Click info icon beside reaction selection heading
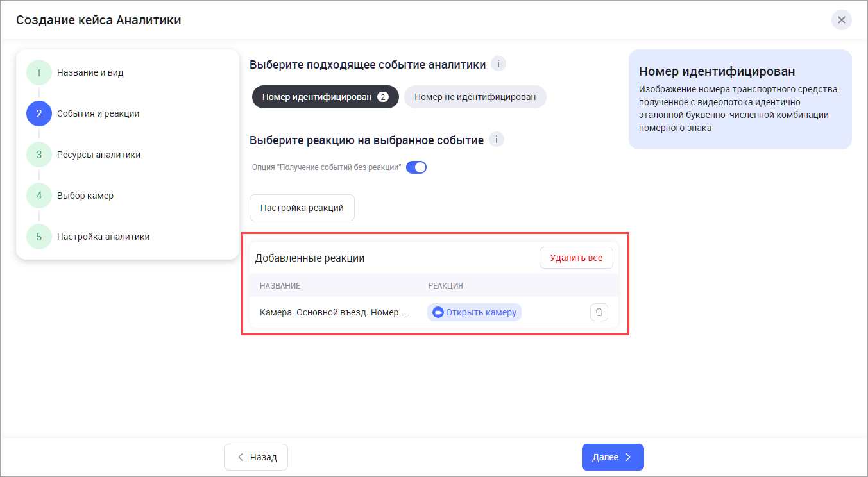The height and width of the screenshot is (477, 868). coord(496,140)
